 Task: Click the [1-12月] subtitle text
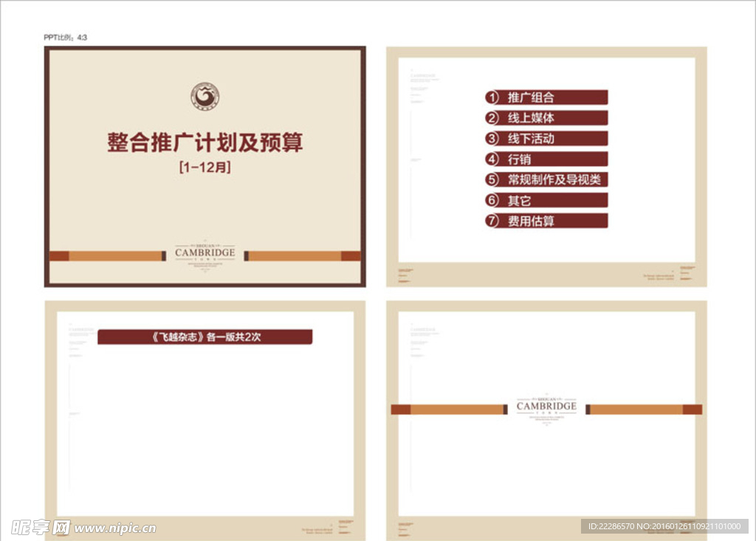(205, 168)
